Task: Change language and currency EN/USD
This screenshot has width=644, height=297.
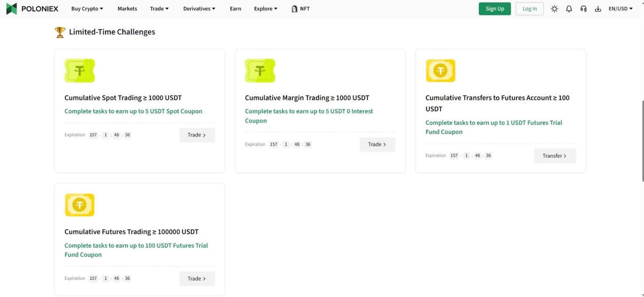Action: coord(620,8)
